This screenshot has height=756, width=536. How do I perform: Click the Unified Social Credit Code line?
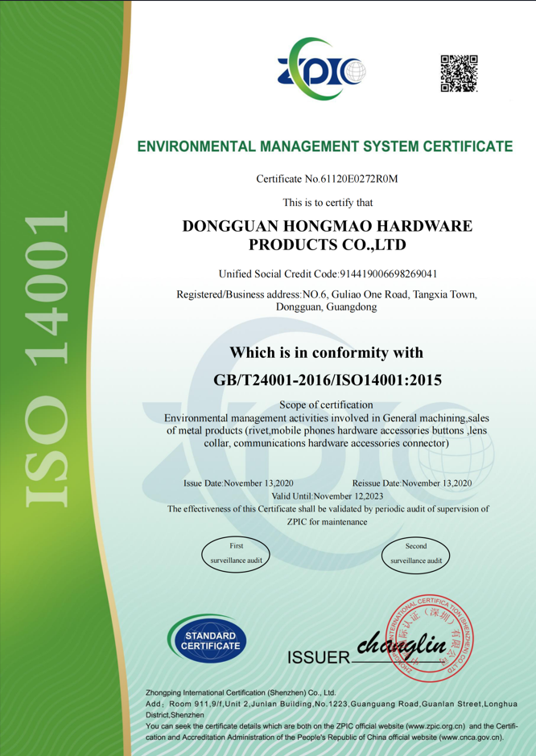[328, 274]
